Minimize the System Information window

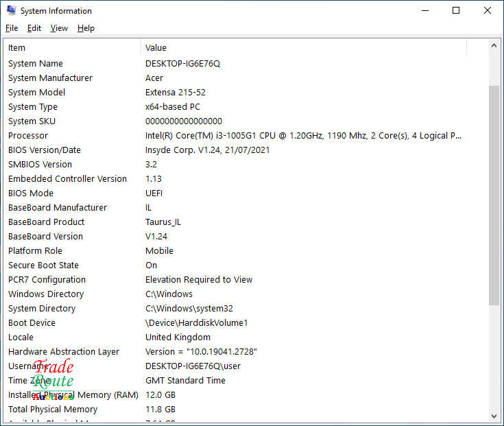pyautogui.click(x=425, y=10)
